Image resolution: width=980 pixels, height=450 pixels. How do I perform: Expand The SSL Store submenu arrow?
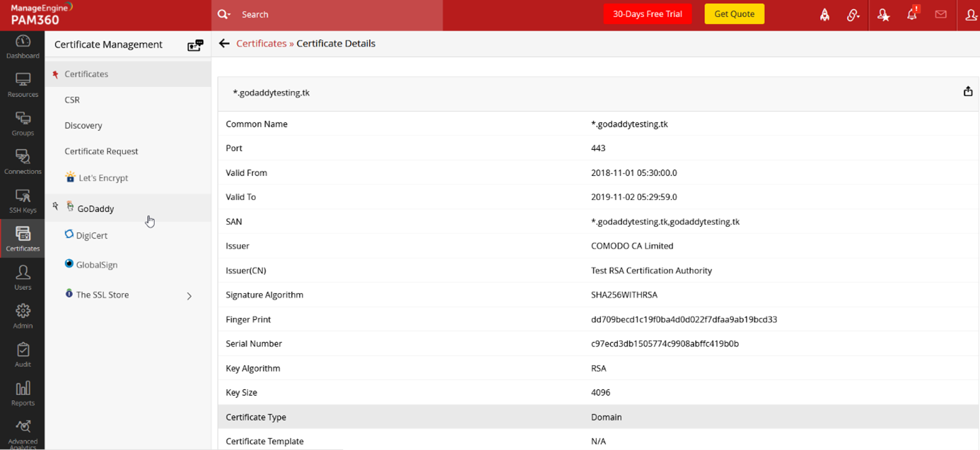189,296
